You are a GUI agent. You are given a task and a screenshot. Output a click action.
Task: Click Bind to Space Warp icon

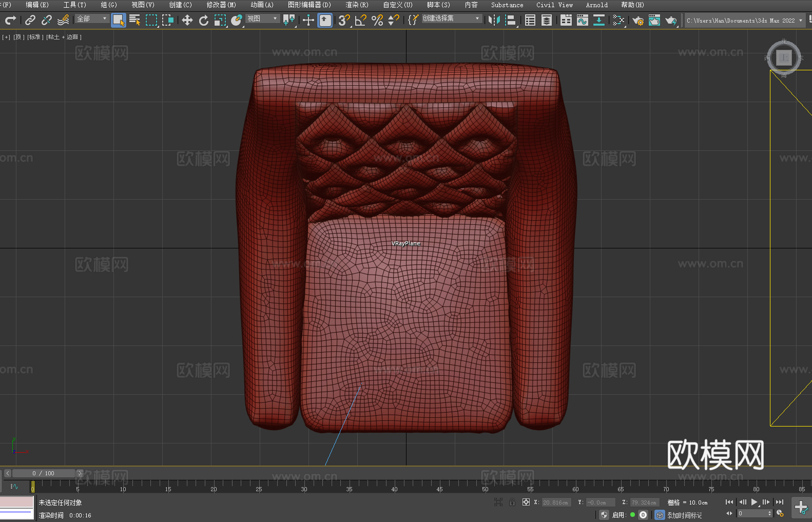(x=63, y=20)
